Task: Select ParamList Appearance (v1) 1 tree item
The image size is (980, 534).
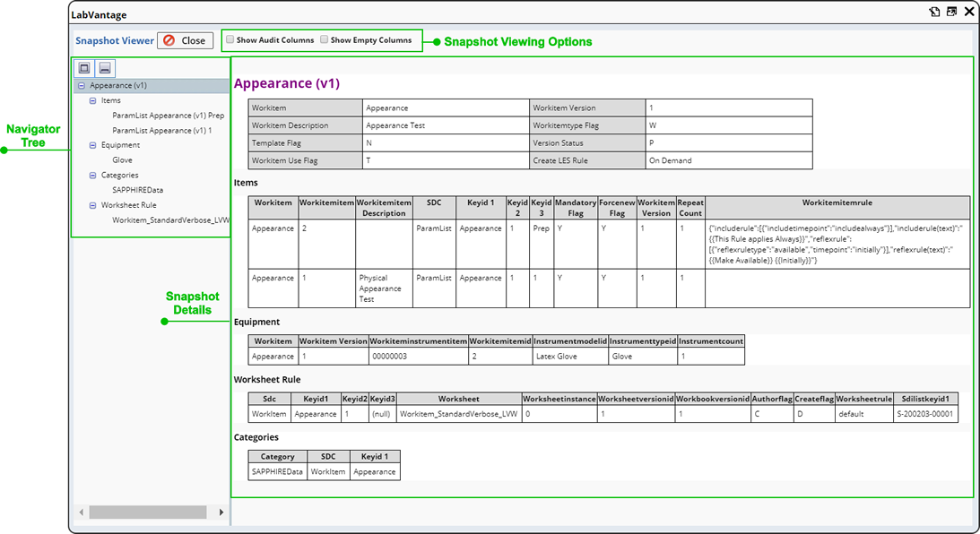Action: (162, 131)
